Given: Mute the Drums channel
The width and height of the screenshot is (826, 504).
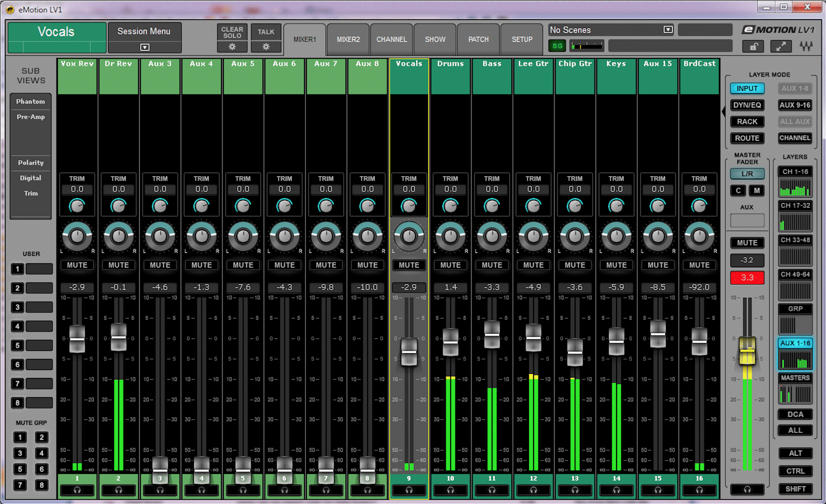Looking at the screenshot, I should (x=450, y=265).
